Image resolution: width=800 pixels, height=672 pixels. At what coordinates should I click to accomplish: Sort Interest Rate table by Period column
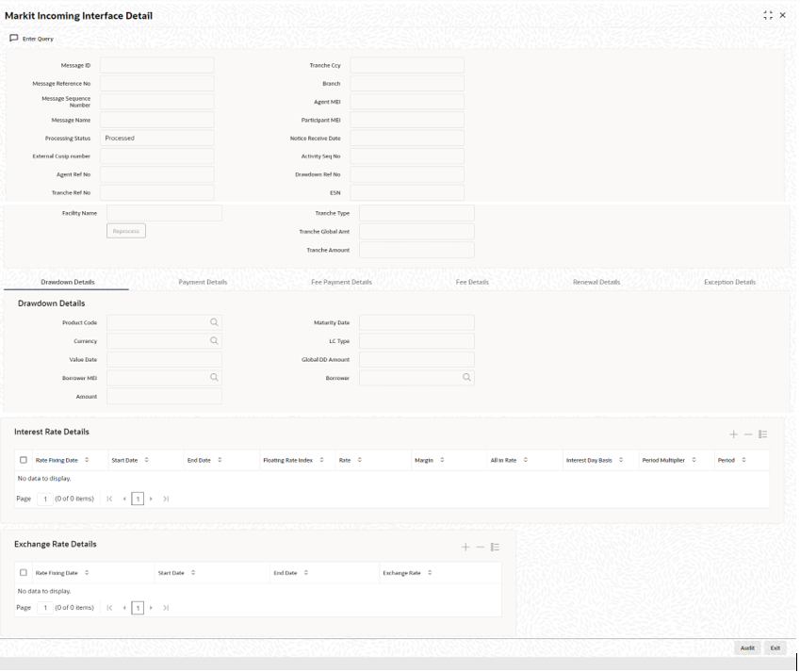[x=743, y=460]
